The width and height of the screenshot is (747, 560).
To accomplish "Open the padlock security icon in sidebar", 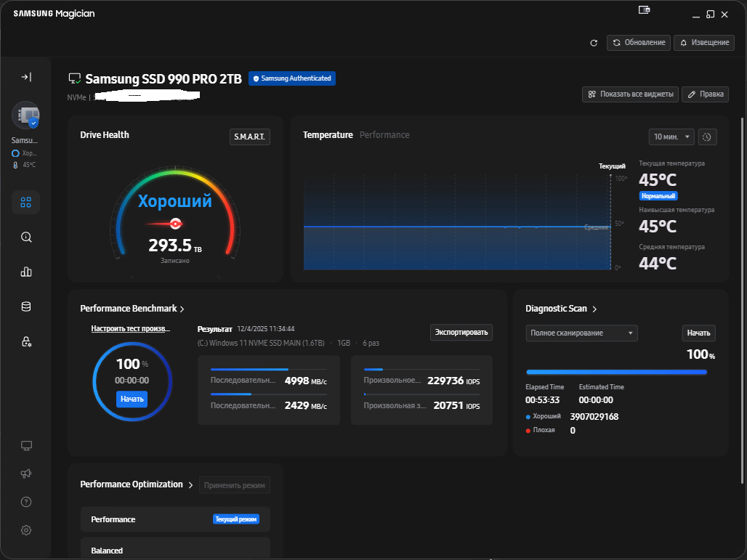I will coord(26,341).
